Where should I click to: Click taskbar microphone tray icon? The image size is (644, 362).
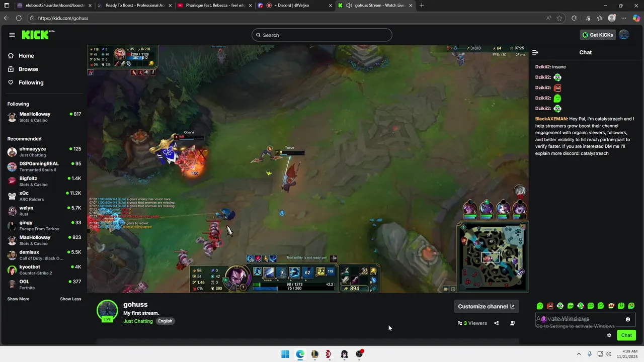(x=589, y=354)
